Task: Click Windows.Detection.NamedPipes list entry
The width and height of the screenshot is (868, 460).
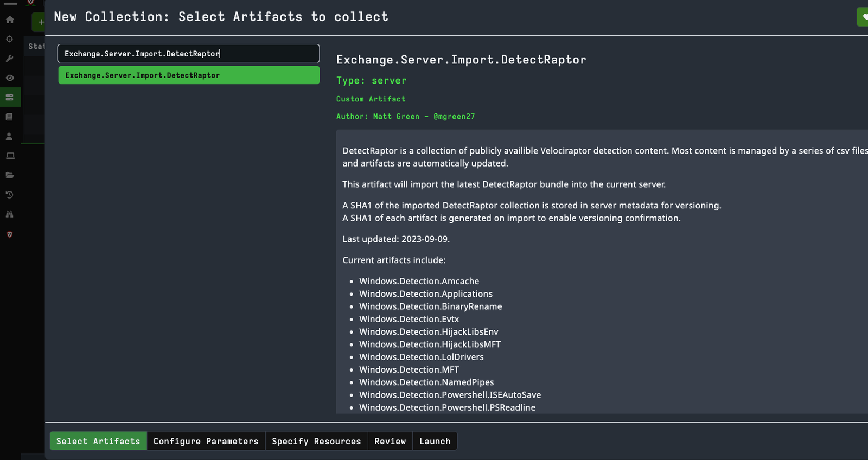Action: point(426,382)
